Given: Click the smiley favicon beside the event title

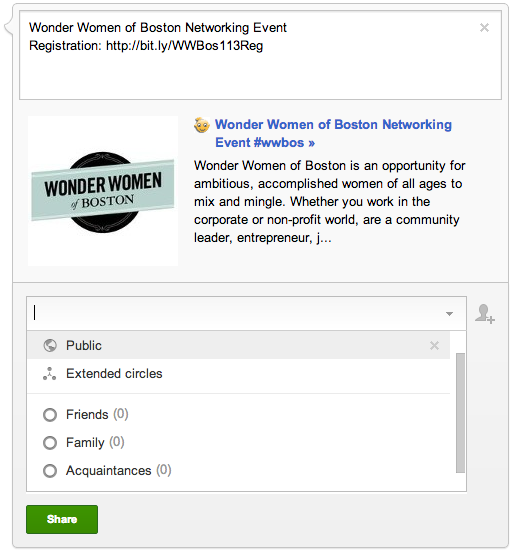Looking at the screenshot, I should click(202, 125).
